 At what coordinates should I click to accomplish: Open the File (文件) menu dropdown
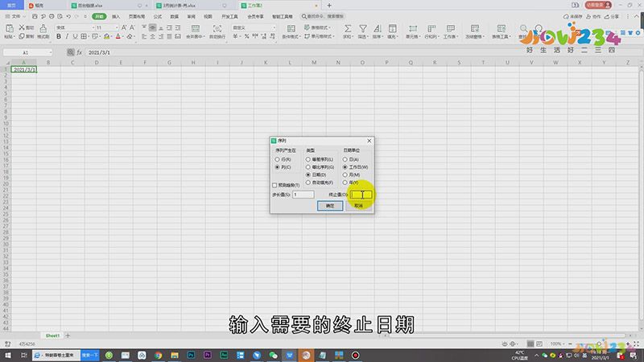pyautogui.click(x=14, y=16)
